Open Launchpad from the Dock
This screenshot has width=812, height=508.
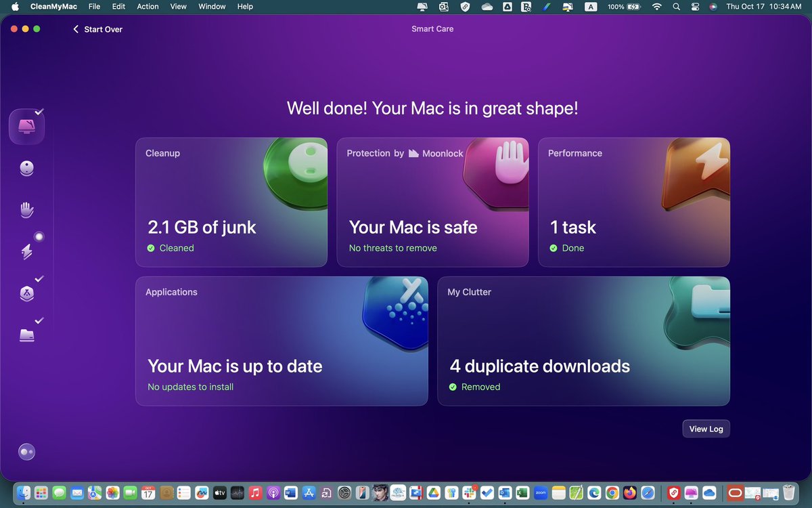(x=41, y=492)
